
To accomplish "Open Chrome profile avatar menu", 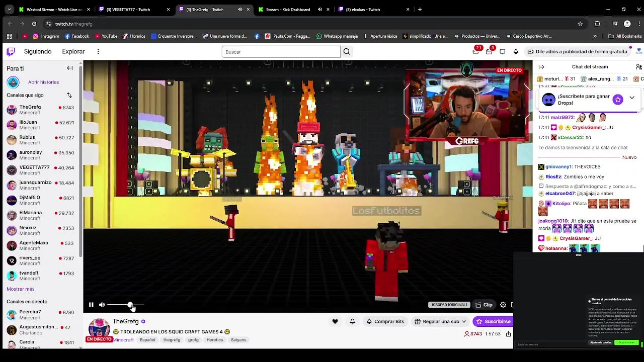I will click(627, 24).
